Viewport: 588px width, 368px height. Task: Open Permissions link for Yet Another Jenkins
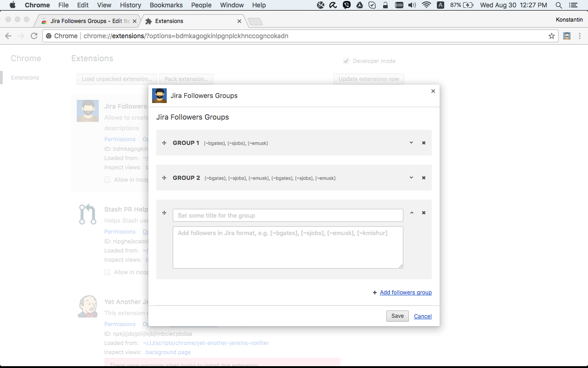(x=120, y=324)
